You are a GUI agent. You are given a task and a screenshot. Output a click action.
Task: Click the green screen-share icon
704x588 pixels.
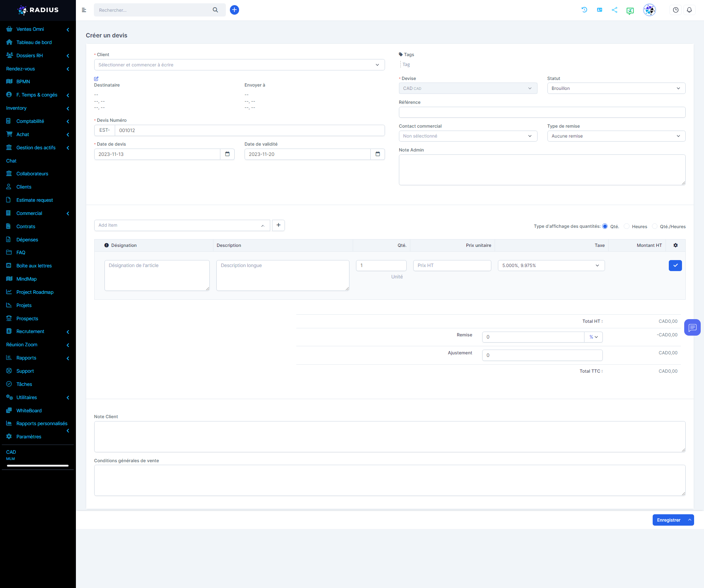(630, 11)
